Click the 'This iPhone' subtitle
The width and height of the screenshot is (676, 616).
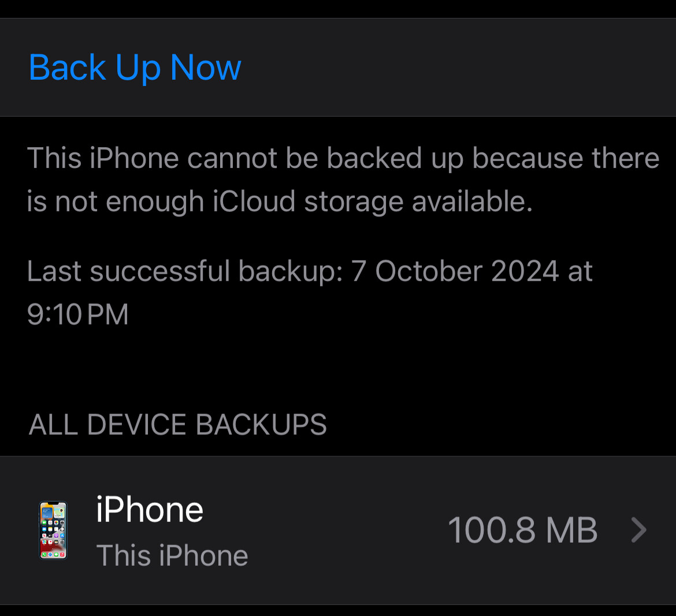[x=172, y=555]
